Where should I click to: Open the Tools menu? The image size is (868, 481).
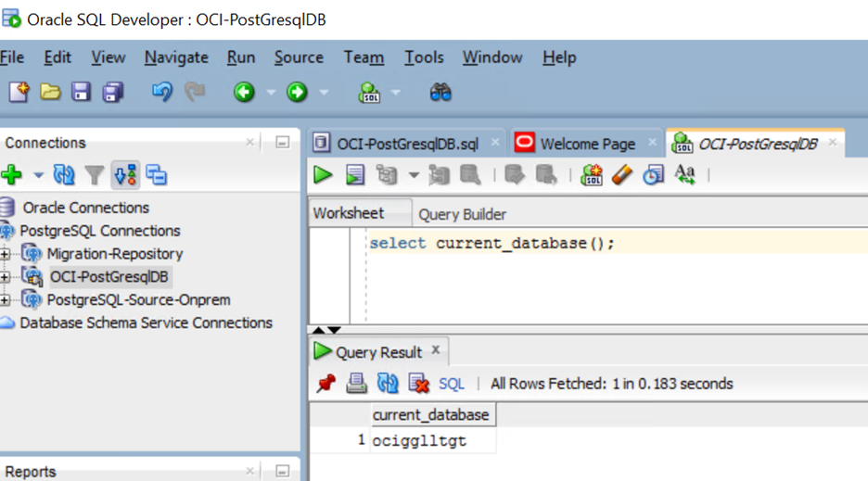point(424,57)
